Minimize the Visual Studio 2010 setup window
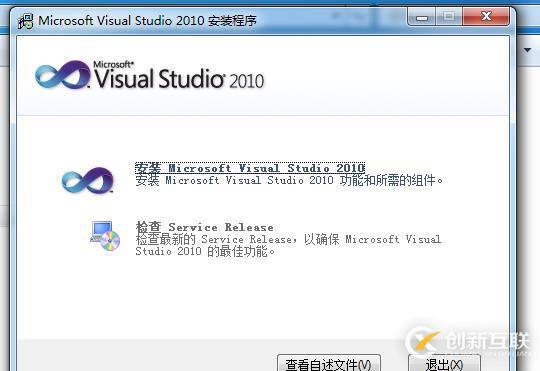Image resolution: width=540 pixels, height=371 pixels. pyautogui.click(x=422, y=17)
